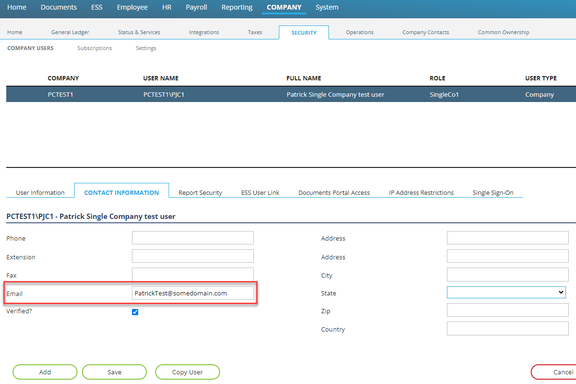Click the Save button
Viewport: 576px width, 384px height.
pos(114,372)
